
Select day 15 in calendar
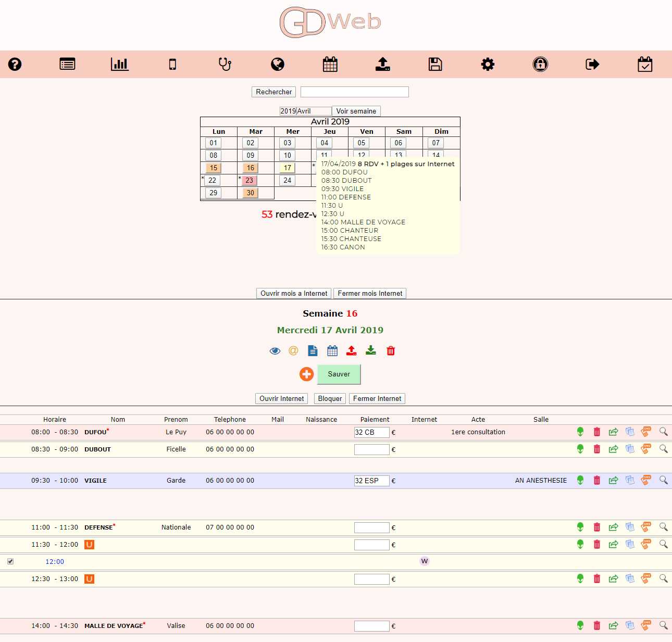pos(214,168)
